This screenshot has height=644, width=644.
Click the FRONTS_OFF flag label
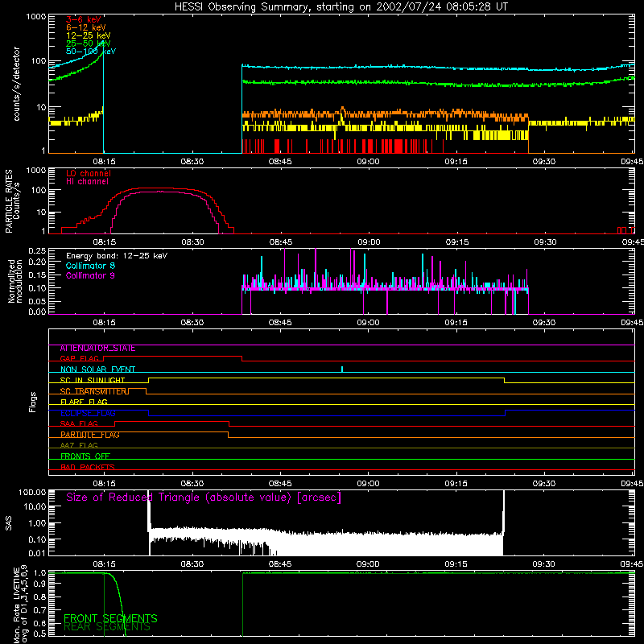pos(85,456)
